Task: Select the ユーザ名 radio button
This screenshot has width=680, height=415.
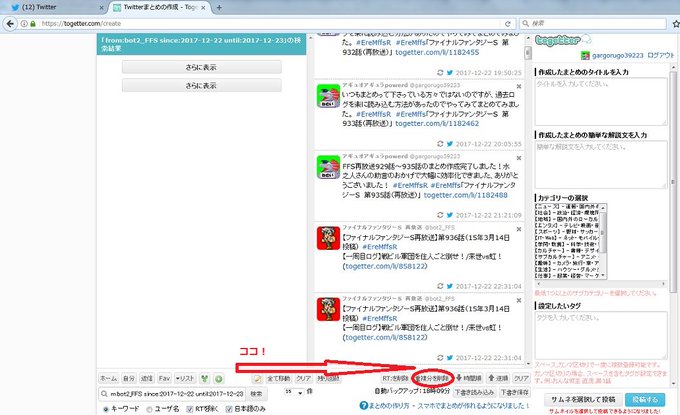Action: coord(149,409)
